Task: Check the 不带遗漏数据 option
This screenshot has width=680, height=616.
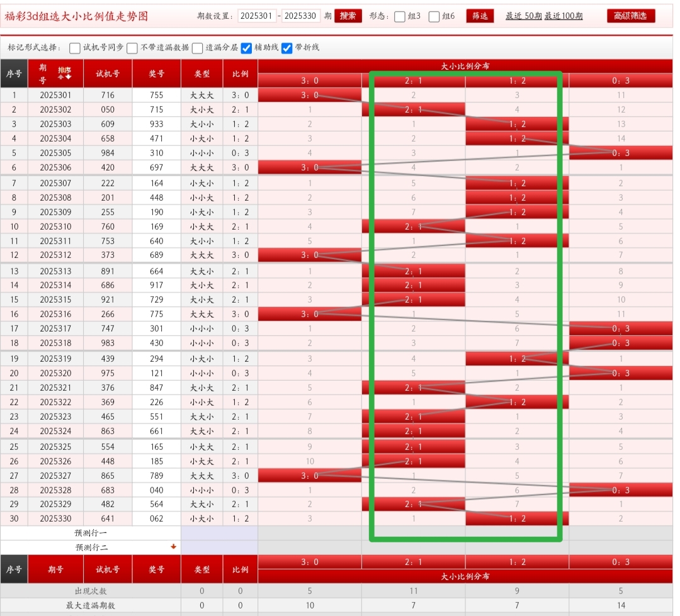Action: click(132, 48)
